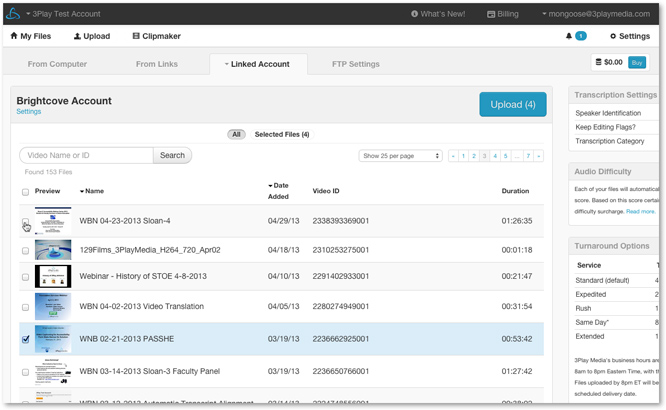
Task: Check the Webinar - History of STOE checkbox
Action: pyautogui.click(x=25, y=277)
